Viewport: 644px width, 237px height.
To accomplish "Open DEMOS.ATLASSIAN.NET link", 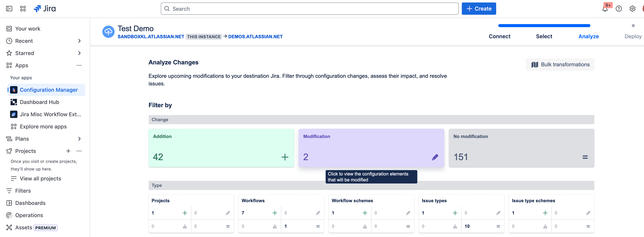I will tap(255, 37).
